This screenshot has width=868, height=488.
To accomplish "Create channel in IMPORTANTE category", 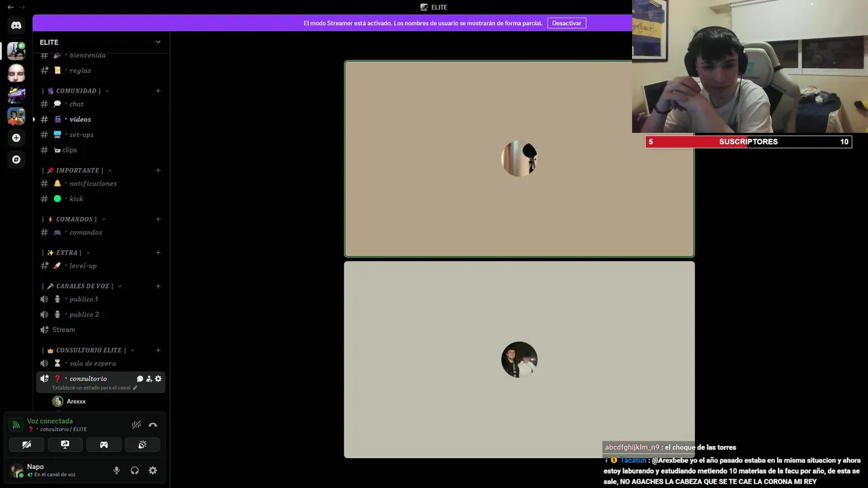I will (x=158, y=170).
